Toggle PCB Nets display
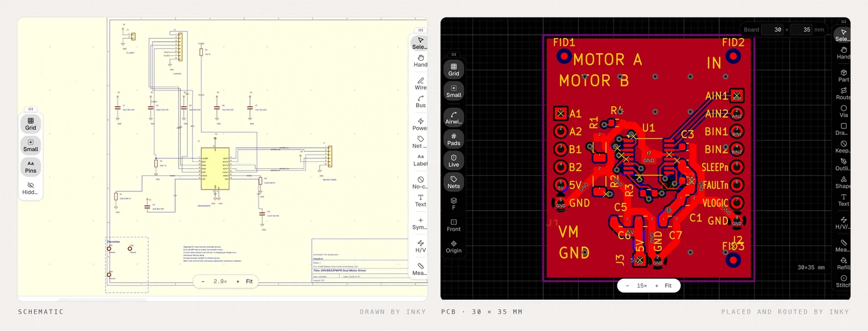 pos(454,183)
